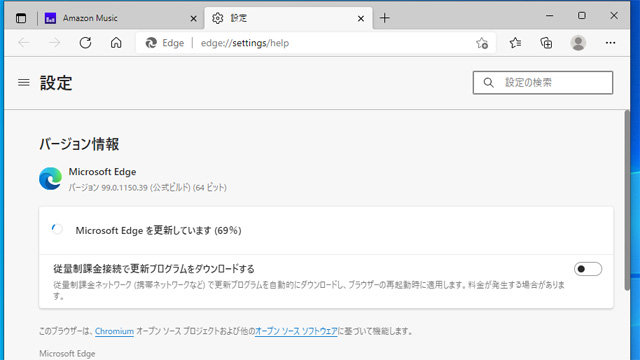The width and height of the screenshot is (640, 360).
Task: Go back to previous page
Action: (24, 42)
